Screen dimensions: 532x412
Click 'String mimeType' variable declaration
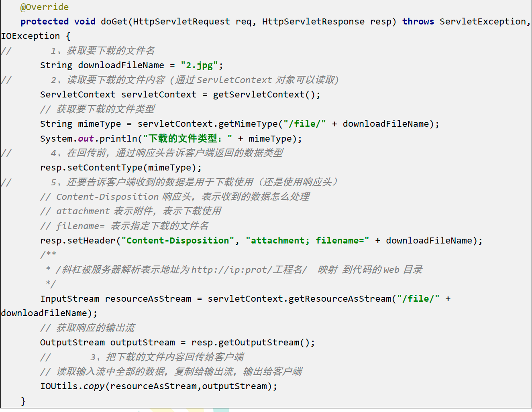[x=80, y=124]
